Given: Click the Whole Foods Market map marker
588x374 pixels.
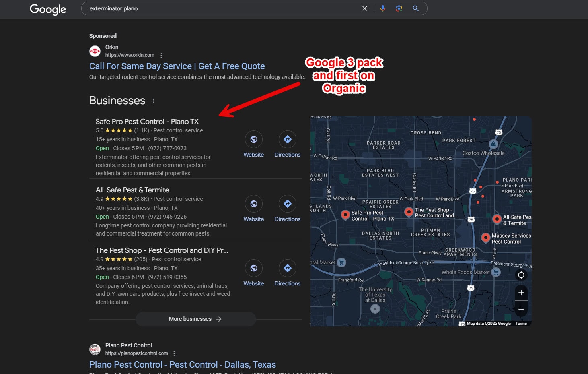Looking at the screenshot, I should [x=496, y=273].
